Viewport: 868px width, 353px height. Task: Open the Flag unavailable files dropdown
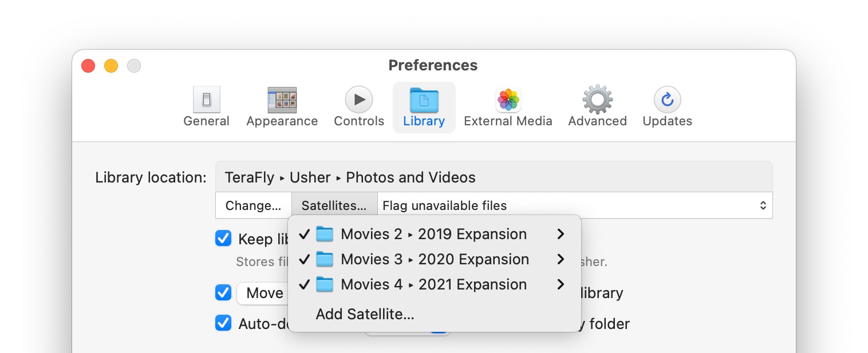pos(574,205)
